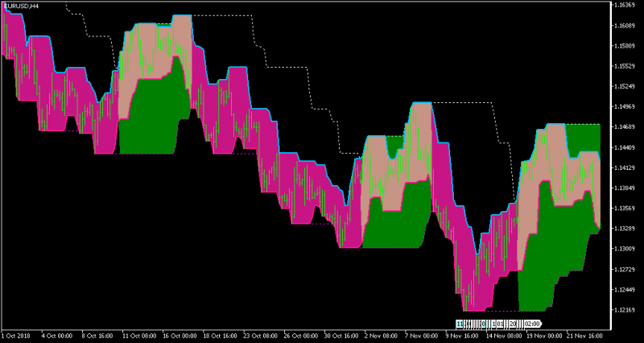
Task: Click the white '20' event marker flag
Action: (x=512, y=324)
